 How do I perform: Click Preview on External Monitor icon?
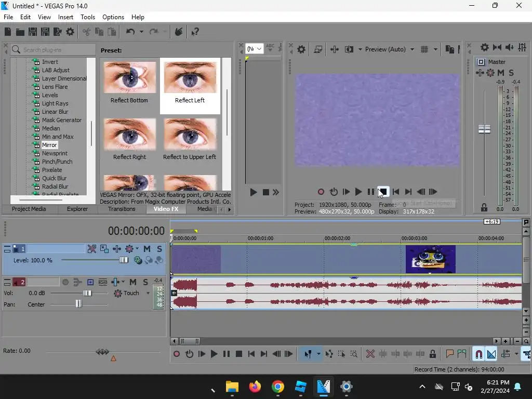pos(318,49)
